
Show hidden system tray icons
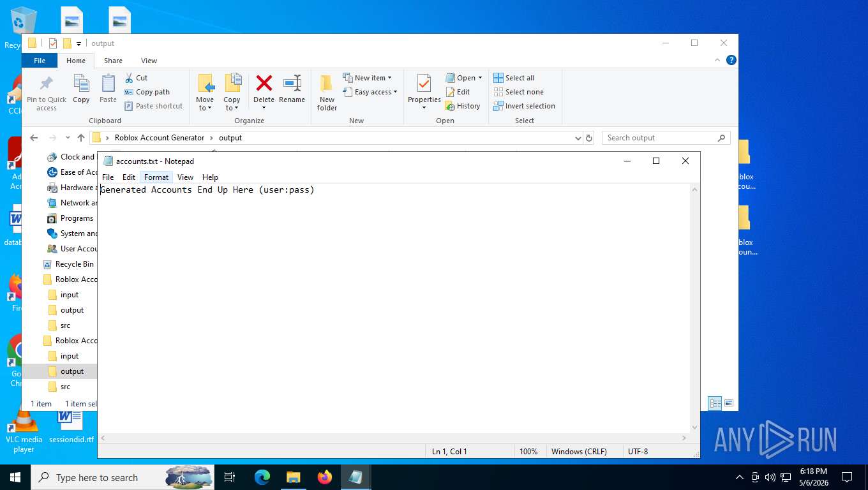click(740, 477)
